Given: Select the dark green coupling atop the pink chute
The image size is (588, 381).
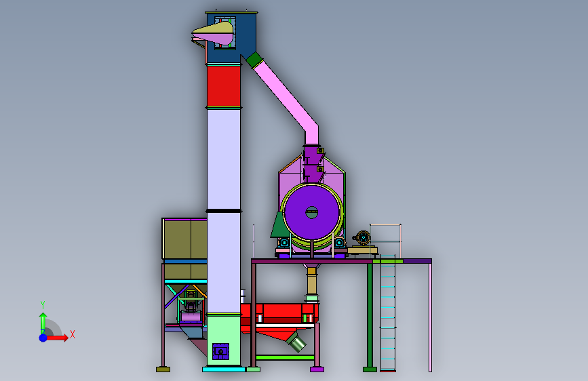Looking at the screenshot, I should [x=254, y=60].
